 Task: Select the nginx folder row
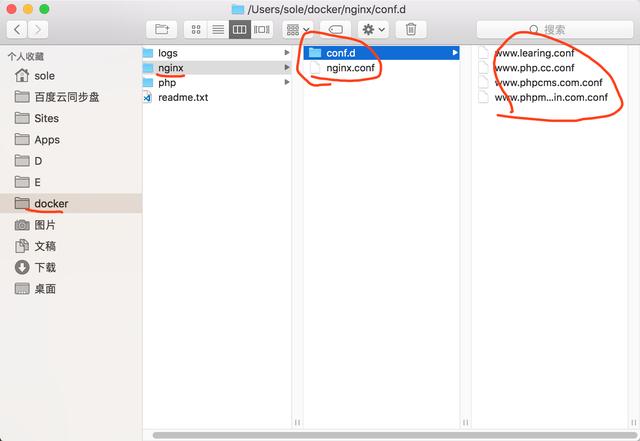click(217, 67)
